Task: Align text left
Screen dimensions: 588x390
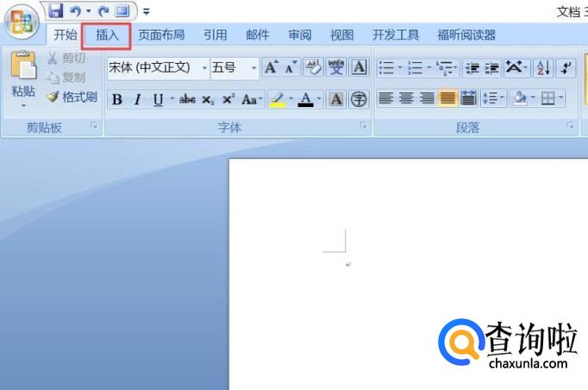Action: [386, 98]
